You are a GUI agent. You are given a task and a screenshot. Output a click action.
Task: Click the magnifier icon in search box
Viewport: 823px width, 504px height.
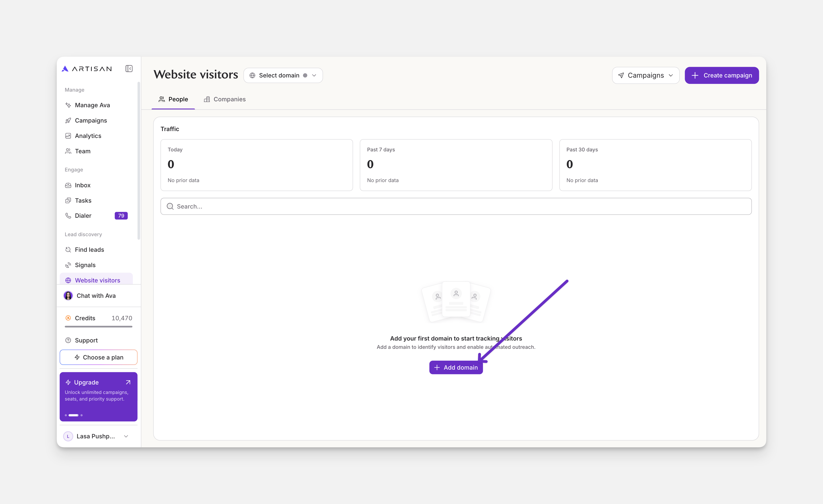pos(170,206)
